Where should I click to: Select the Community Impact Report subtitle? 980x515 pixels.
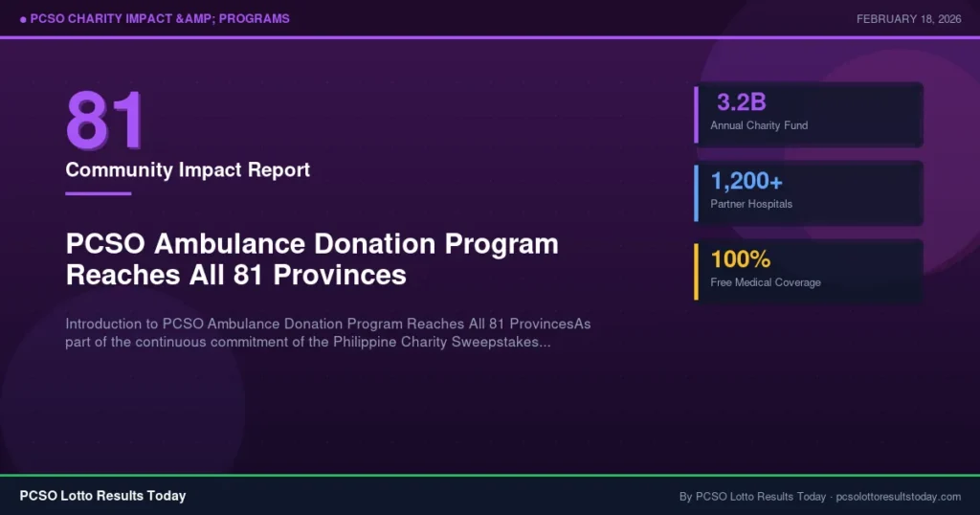(x=188, y=170)
